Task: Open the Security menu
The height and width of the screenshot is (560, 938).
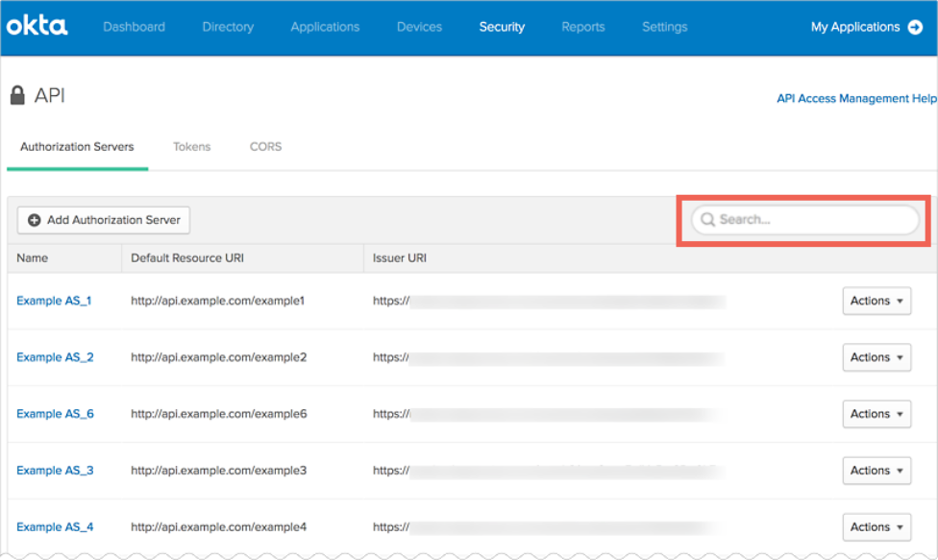Action: pos(502,27)
